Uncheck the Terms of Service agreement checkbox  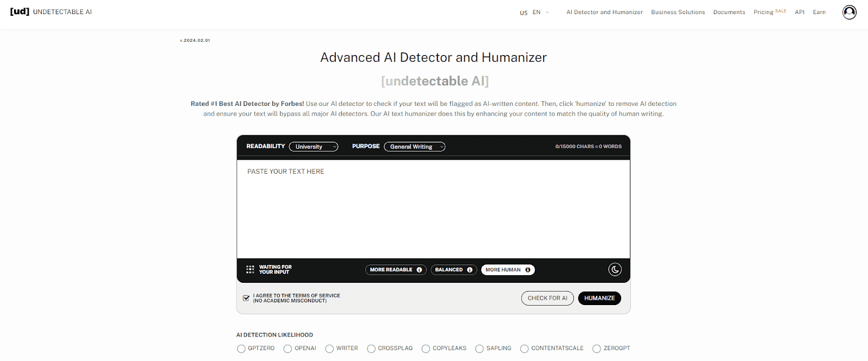[x=246, y=298]
